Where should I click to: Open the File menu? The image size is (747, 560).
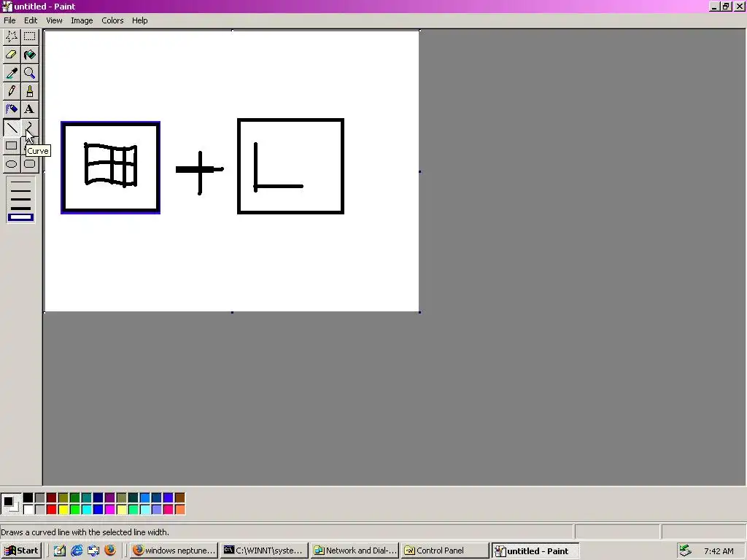tap(9, 20)
